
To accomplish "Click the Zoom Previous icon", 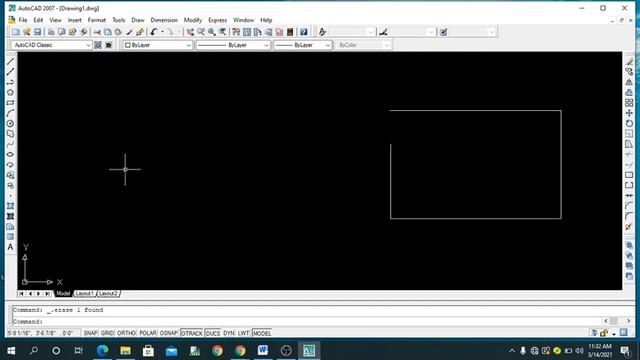I will [222, 32].
